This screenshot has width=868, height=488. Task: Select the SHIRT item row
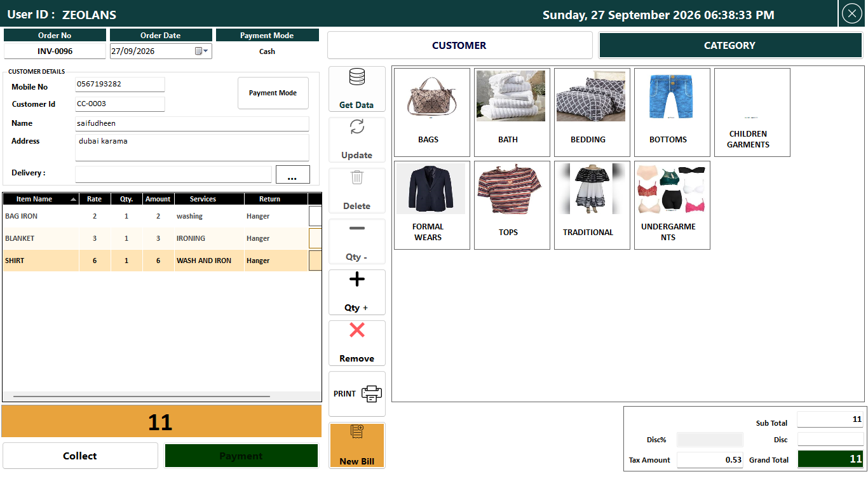(x=162, y=261)
